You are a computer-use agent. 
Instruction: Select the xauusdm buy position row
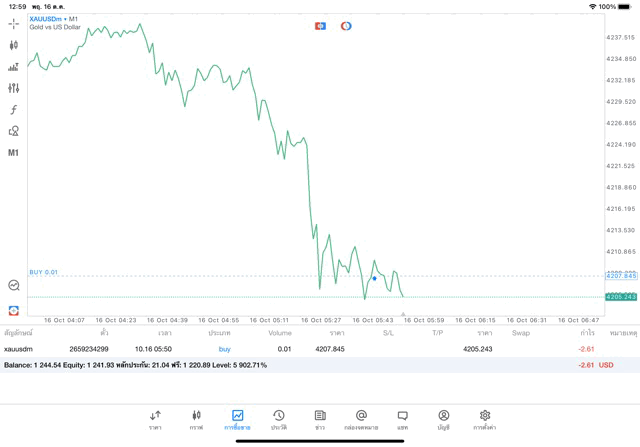(x=300, y=349)
